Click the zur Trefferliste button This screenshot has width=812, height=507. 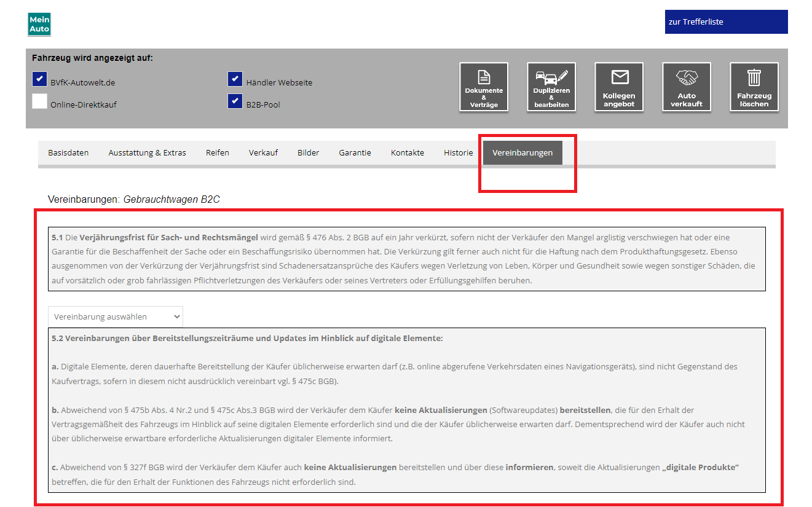tap(727, 22)
